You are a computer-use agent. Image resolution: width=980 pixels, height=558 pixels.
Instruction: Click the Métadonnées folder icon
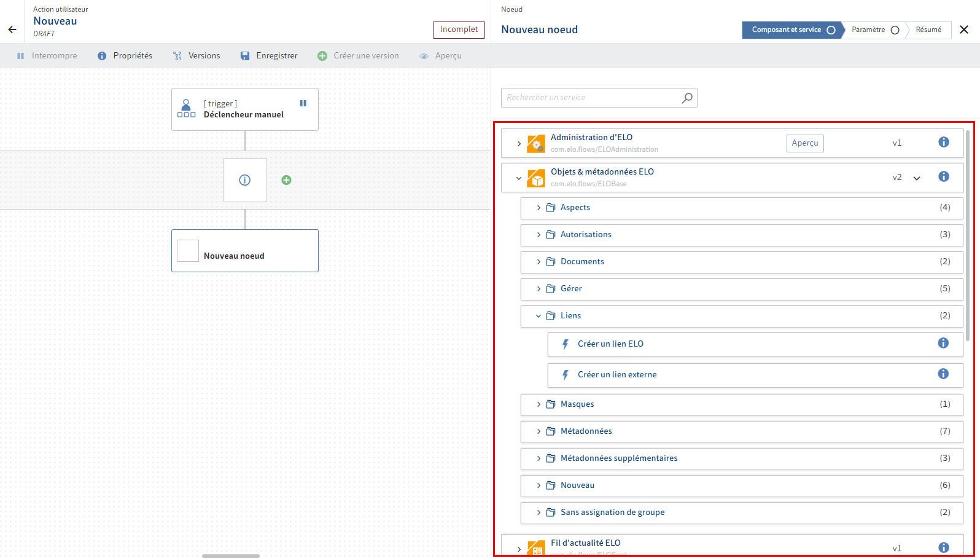pos(551,431)
